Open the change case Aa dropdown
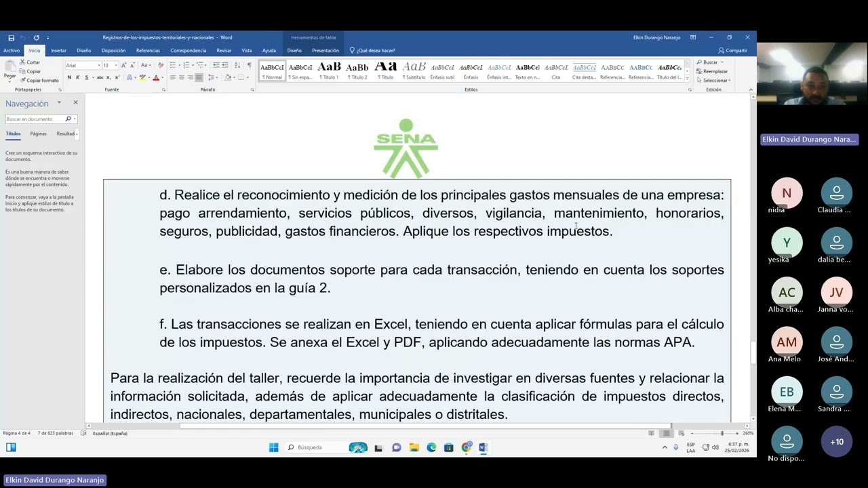 click(x=146, y=65)
